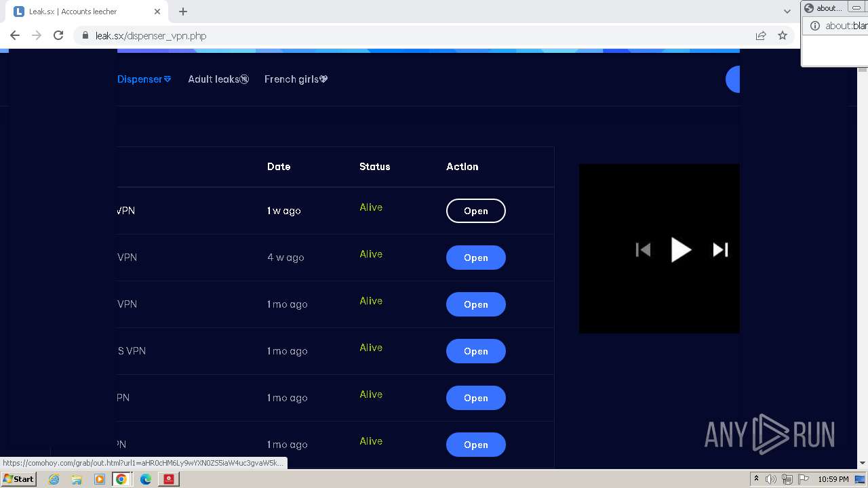Open the VPN entry from 1 w ago
The height and width of the screenshot is (488, 868).
pos(476,211)
